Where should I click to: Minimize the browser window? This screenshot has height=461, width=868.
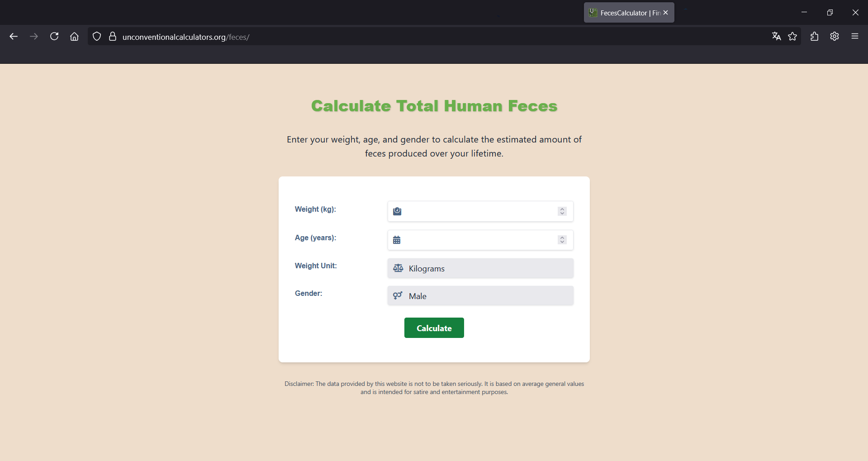click(804, 13)
